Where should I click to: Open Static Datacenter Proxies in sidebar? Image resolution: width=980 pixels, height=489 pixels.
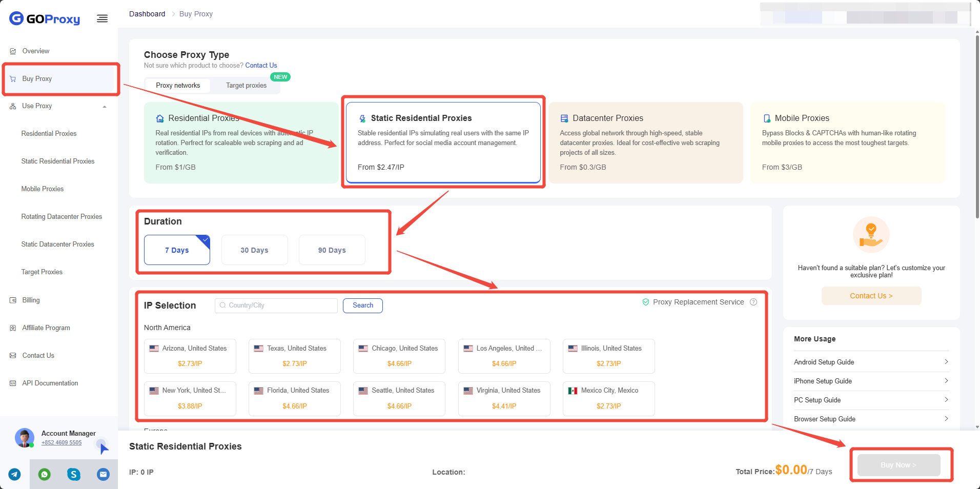coord(58,244)
